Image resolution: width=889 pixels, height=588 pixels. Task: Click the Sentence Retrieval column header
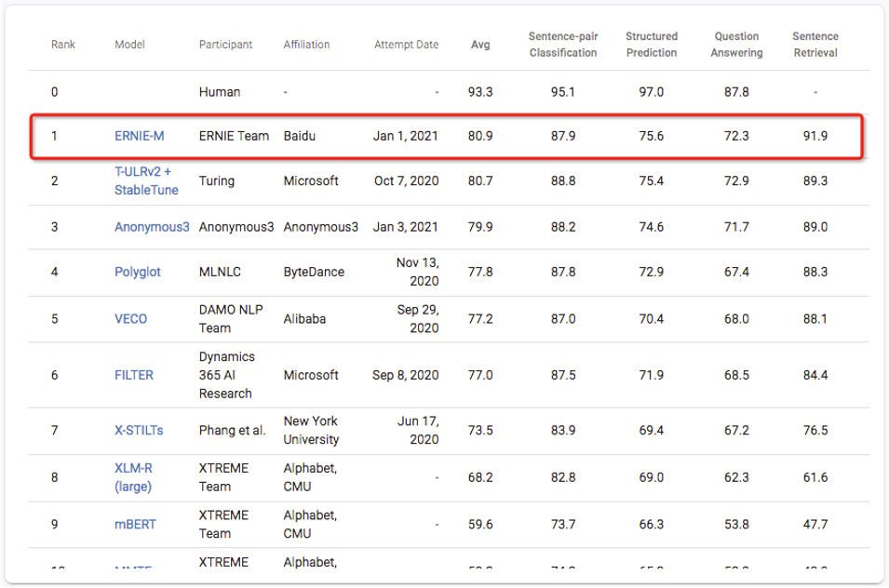(x=815, y=45)
